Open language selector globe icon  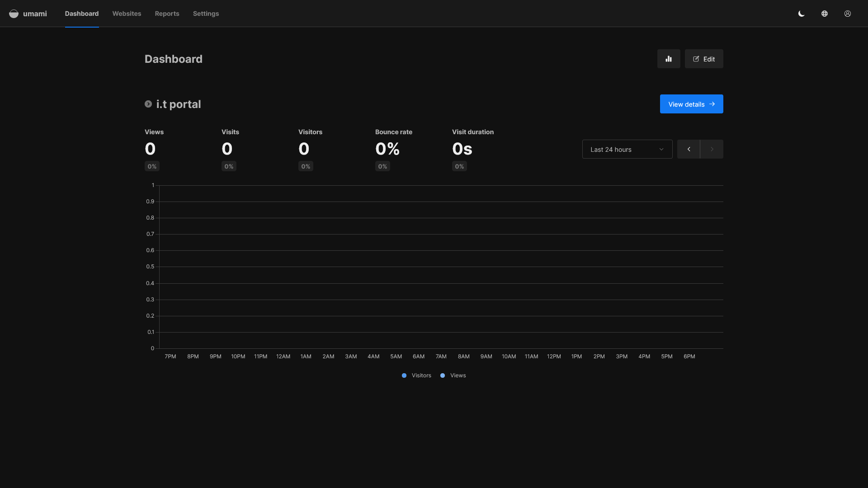pos(825,14)
